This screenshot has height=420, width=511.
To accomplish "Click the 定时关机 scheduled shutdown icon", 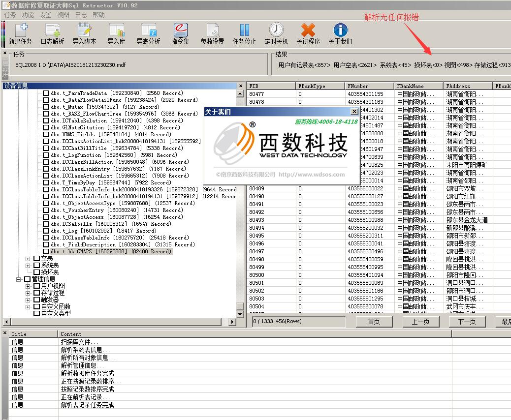I will [x=276, y=34].
